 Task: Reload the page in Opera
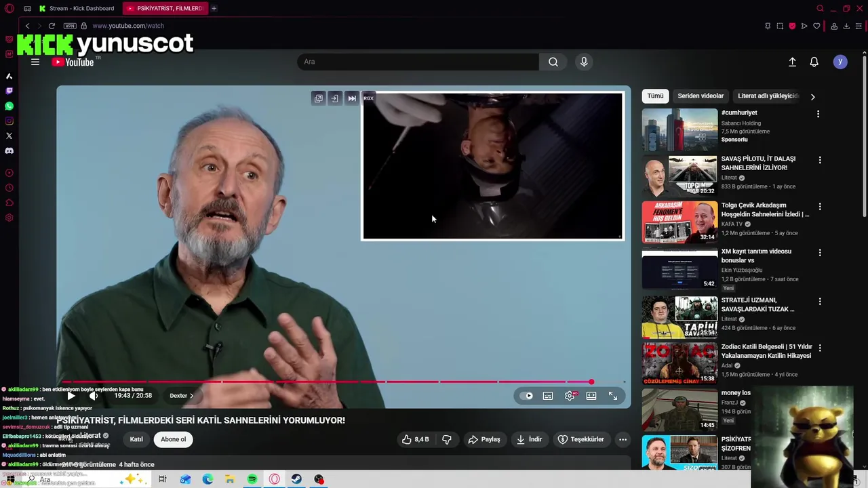tap(52, 26)
